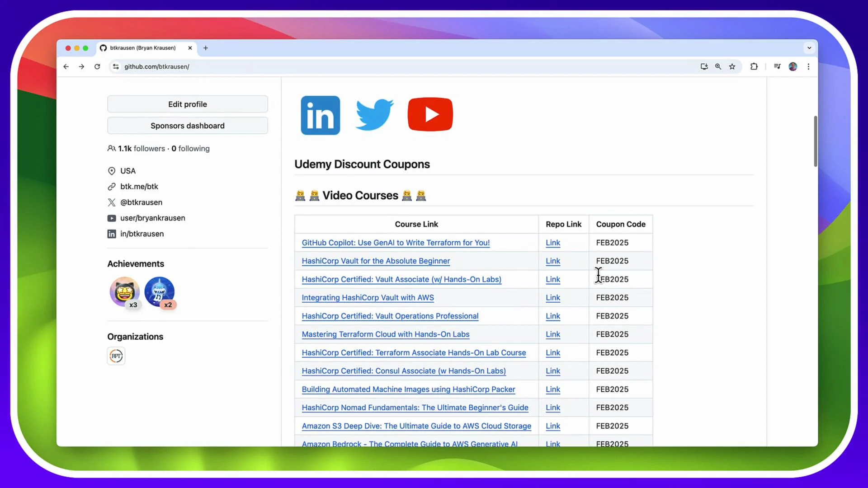Open Terraform Associate Hands-On Lab Course link
Image resolution: width=868 pixels, height=488 pixels.
pyautogui.click(x=414, y=352)
